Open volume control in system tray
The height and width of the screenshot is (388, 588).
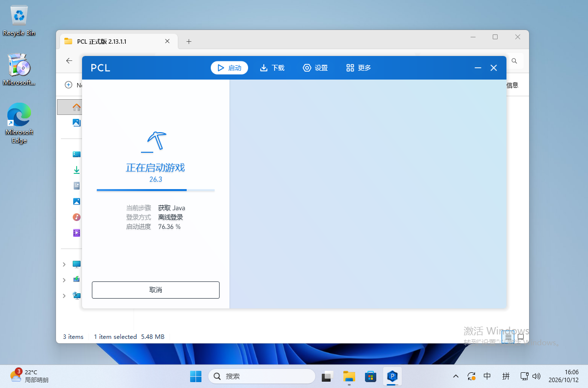pos(536,376)
